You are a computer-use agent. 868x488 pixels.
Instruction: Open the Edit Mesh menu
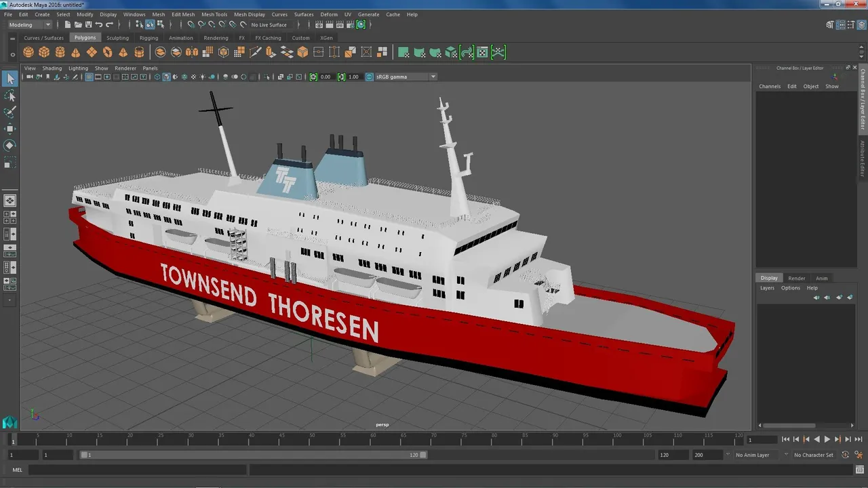coord(183,14)
